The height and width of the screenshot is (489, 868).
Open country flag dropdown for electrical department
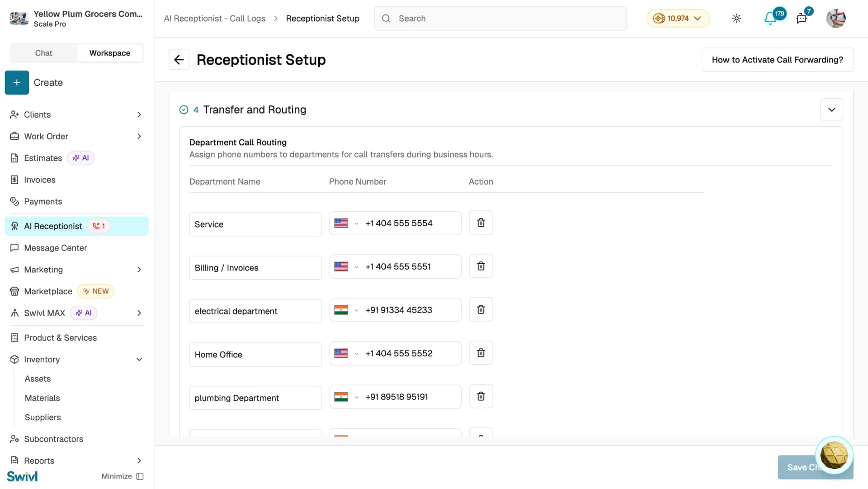(x=346, y=310)
